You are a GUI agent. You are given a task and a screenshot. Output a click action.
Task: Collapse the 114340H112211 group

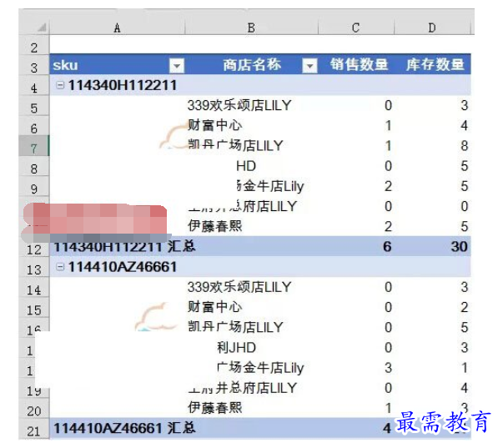[60, 85]
